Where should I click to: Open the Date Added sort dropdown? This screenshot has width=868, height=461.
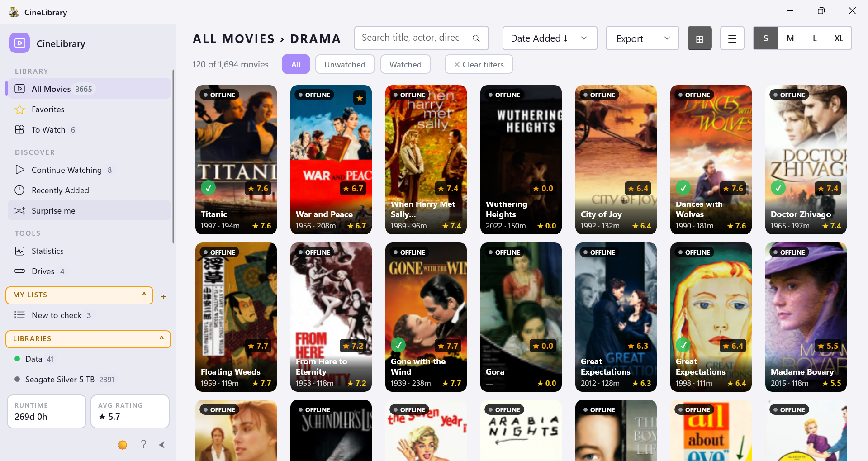pyautogui.click(x=550, y=38)
